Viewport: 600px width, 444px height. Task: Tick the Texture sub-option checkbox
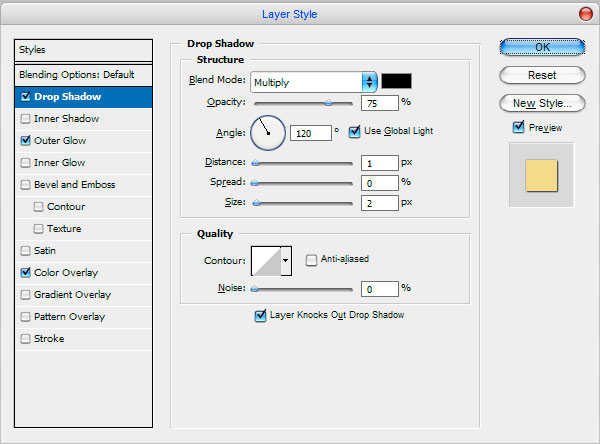click(38, 229)
